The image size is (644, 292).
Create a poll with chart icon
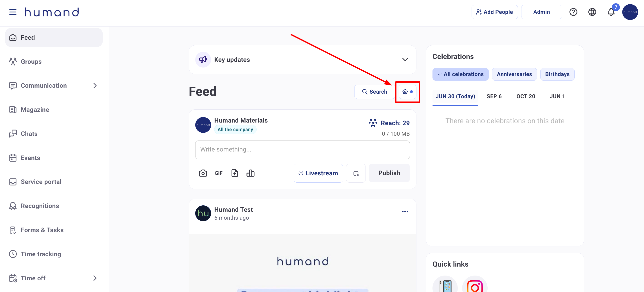point(250,173)
